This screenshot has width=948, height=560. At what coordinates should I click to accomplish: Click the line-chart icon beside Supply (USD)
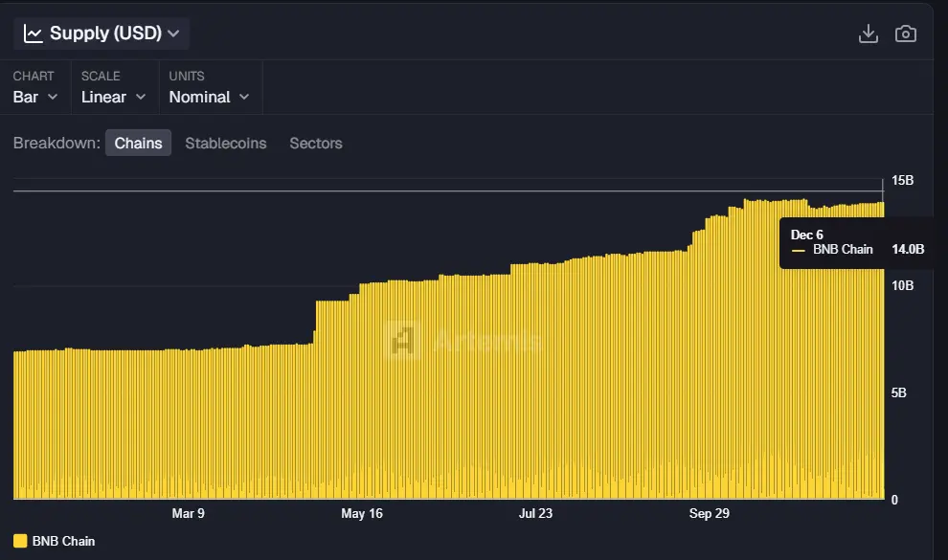pyautogui.click(x=34, y=32)
